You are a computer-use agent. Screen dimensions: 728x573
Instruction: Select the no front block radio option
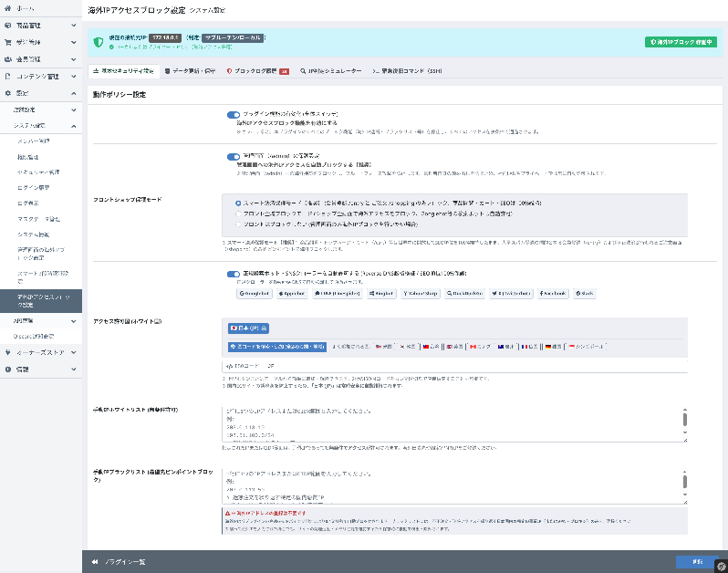click(x=238, y=224)
